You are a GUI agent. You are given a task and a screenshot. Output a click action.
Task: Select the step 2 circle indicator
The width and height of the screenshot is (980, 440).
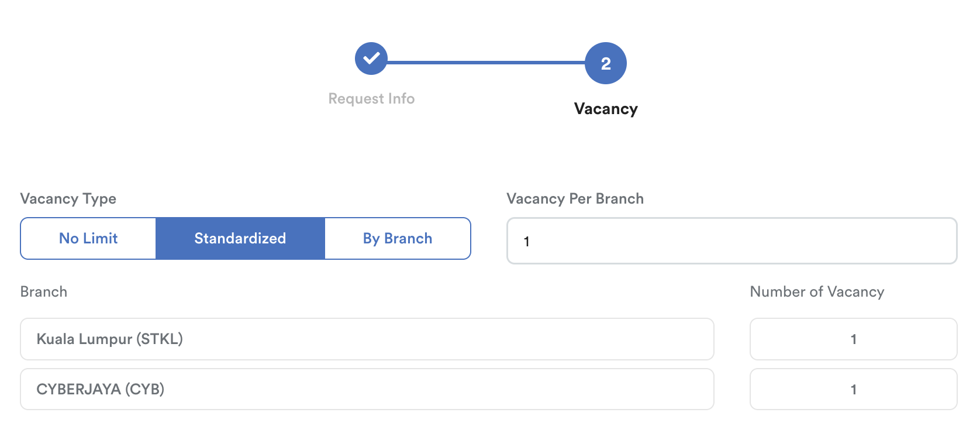click(x=606, y=63)
